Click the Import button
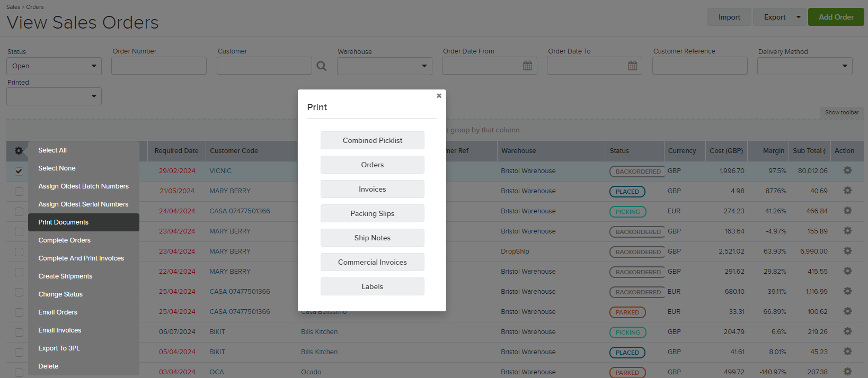The width and height of the screenshot is (868, 378). (x=729, y=17)
